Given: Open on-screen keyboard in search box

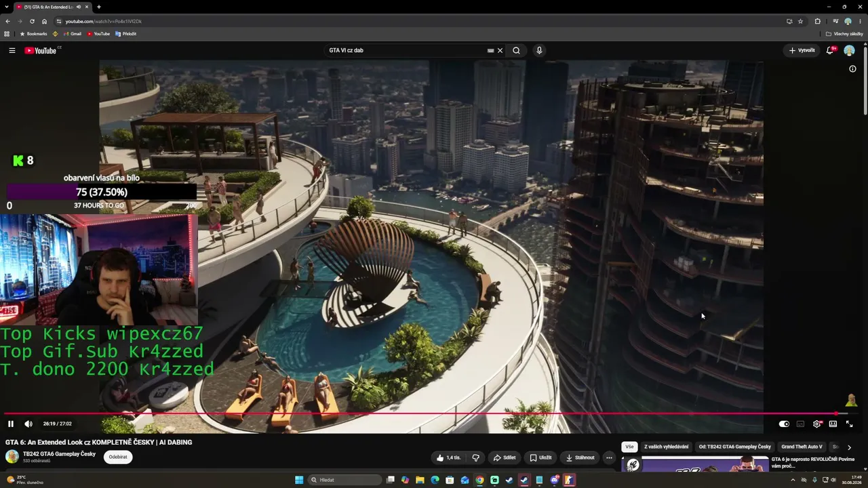Looking at the screenshot, I should click(x=490, y=50).
